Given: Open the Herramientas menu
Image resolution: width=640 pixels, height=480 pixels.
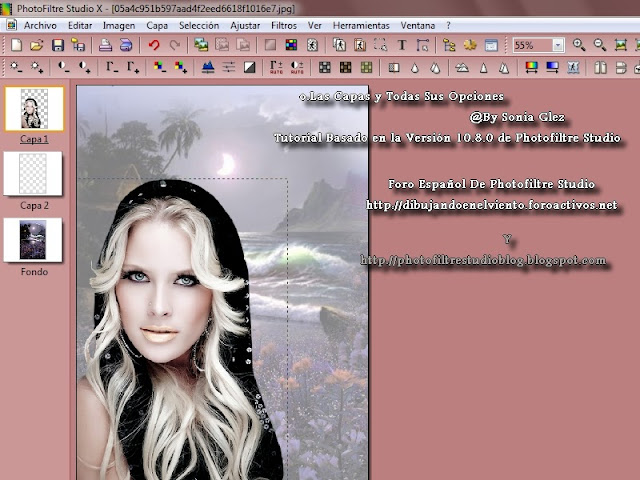Looking at the screenshot, I should (361, 25).
